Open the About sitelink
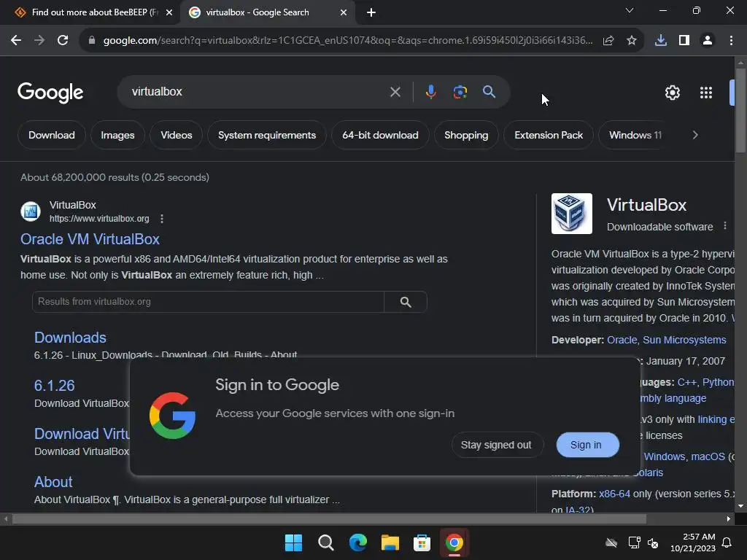 (x=53, y=482)
